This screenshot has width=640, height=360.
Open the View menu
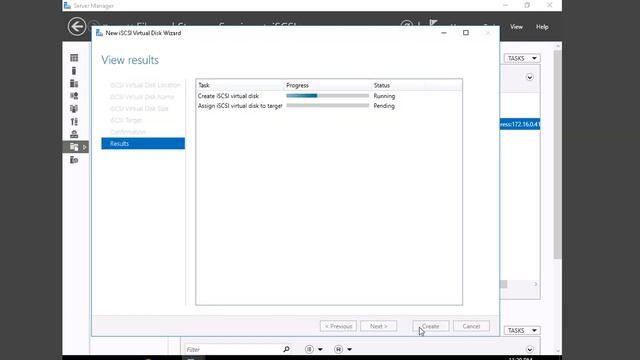(516, 27)
